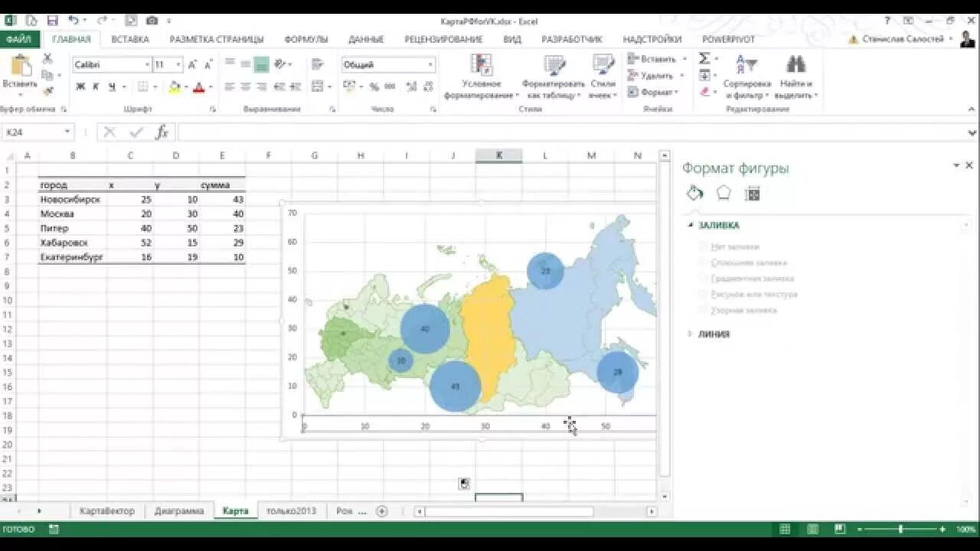Image resolution: width=980 pixels, height=551 pixels.
Task: Click the increase font size icon
Action: [x=192, y=65]
